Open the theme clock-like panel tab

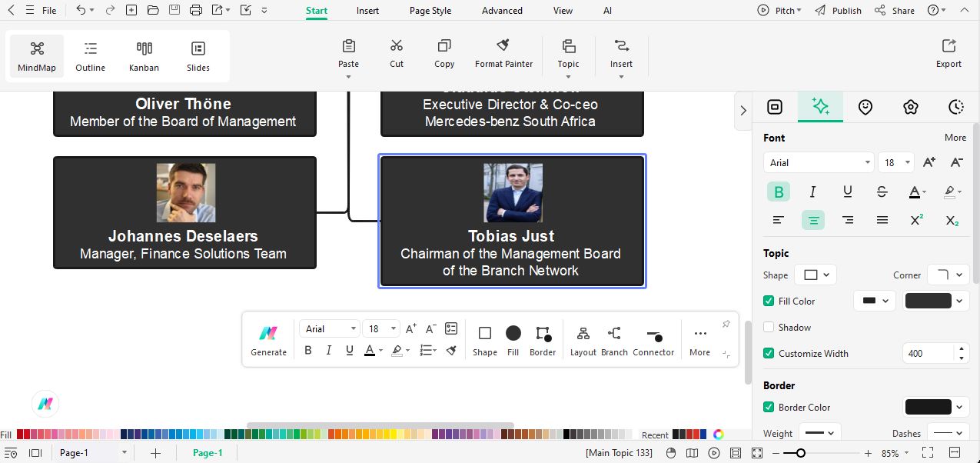(956, 107)
